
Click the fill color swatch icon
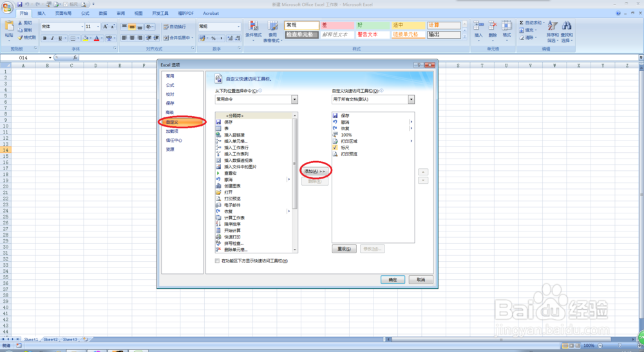click(86, 38)
